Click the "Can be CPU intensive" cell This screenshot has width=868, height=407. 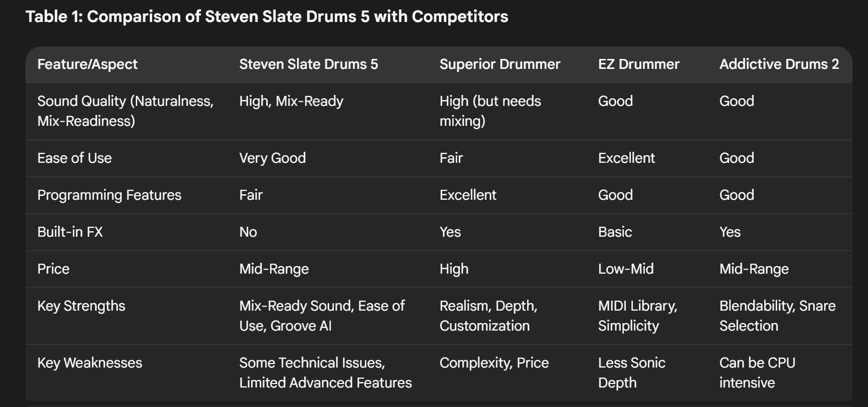(x=757, y=373)
